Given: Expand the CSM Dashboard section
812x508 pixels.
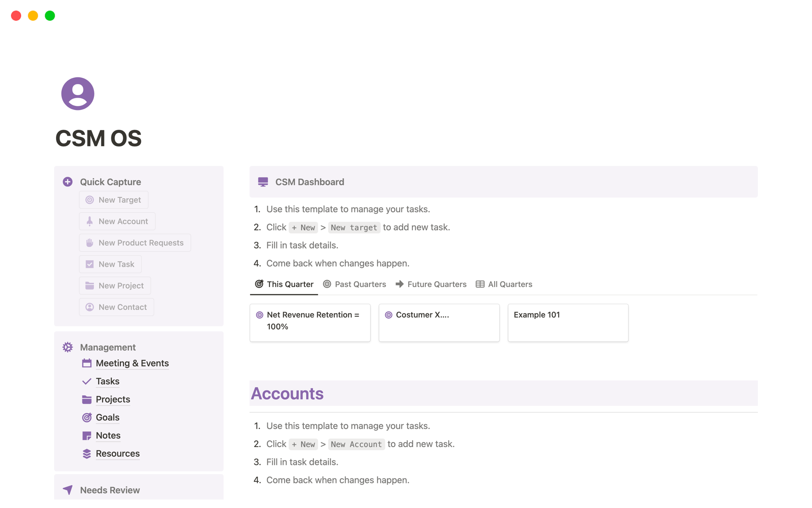Looking at the screenshot, I should click(x=310, y=182).
